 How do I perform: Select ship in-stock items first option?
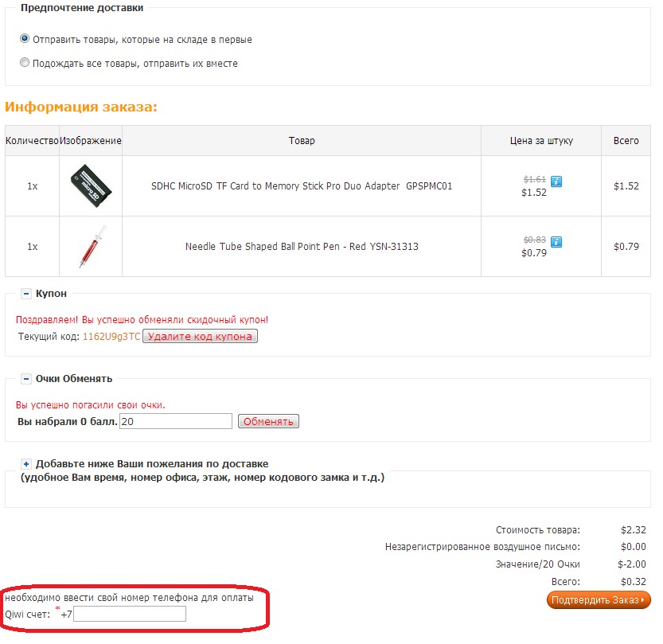tap(25, 39)
